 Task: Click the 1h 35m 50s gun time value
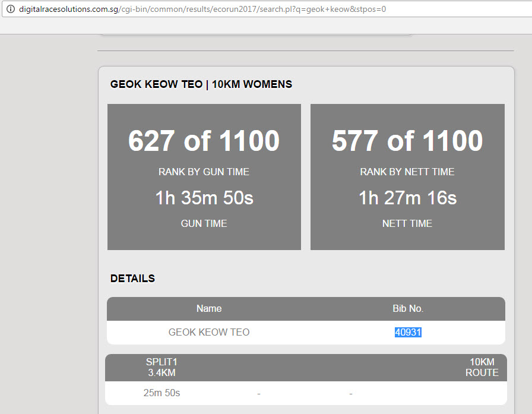coord(204,198)
